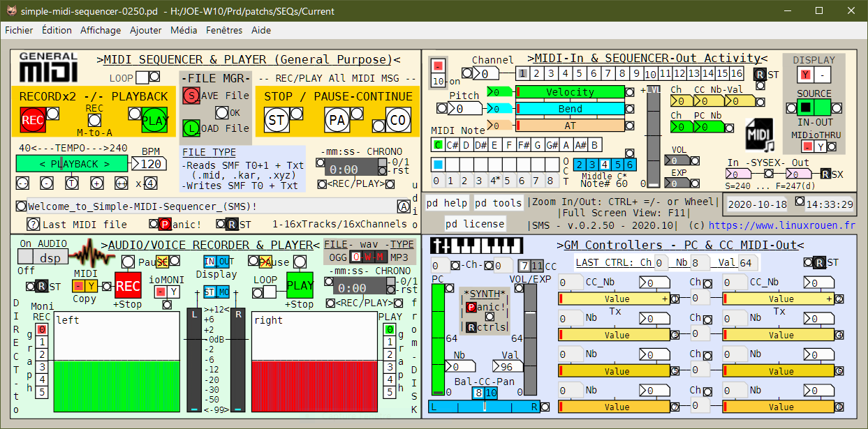
Task: Select MIDI channel 1 radio box
Action: (523, 73)
